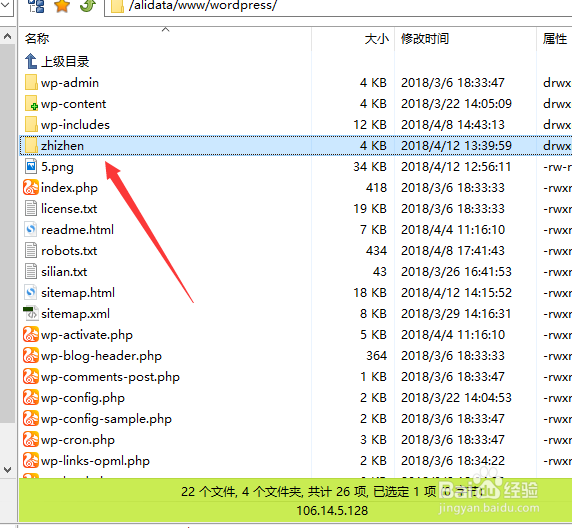
Task: Click the index.php file icon
Action: 31,188
